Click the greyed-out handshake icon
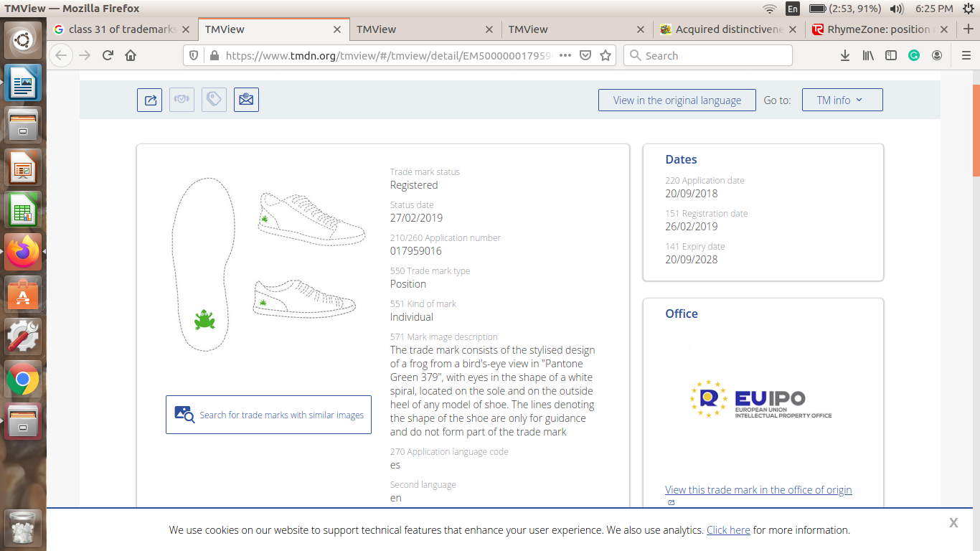The height and width of the screenshot is (551, 980). [182, 100]
